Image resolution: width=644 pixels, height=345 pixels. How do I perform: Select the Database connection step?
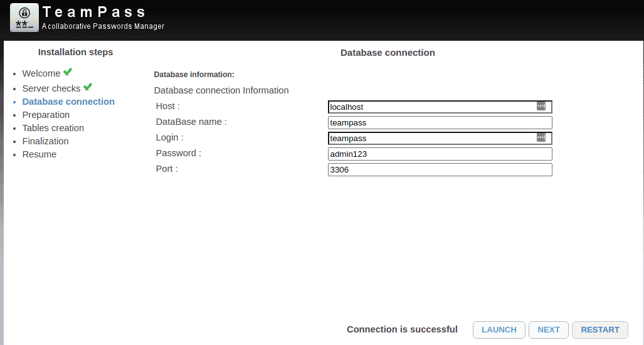(x=68, y=102)
